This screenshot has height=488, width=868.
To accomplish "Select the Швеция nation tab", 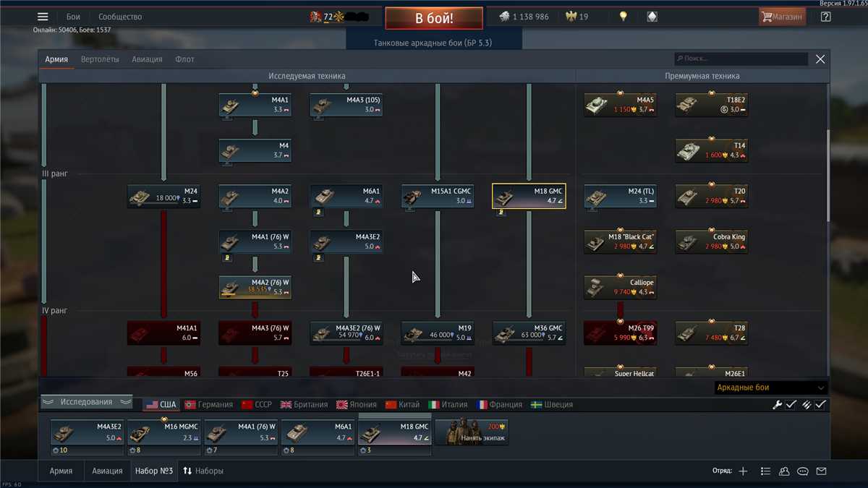I will pyautogui.click(x=552, y=405).
